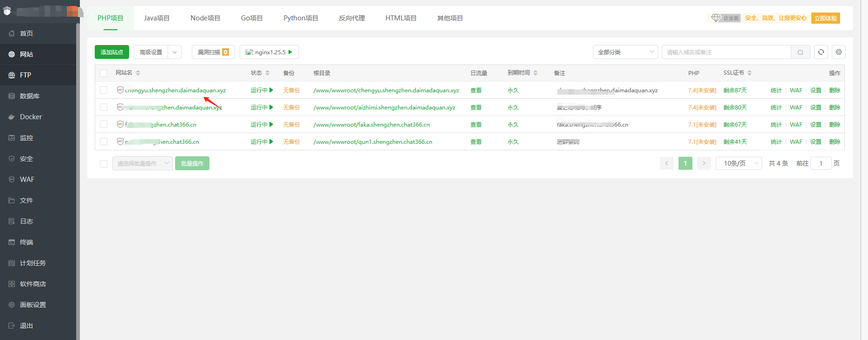The width and height of the screenshot is (868, 340).
Task: Switch to PHP项目 tab
Action: (111, 18)
